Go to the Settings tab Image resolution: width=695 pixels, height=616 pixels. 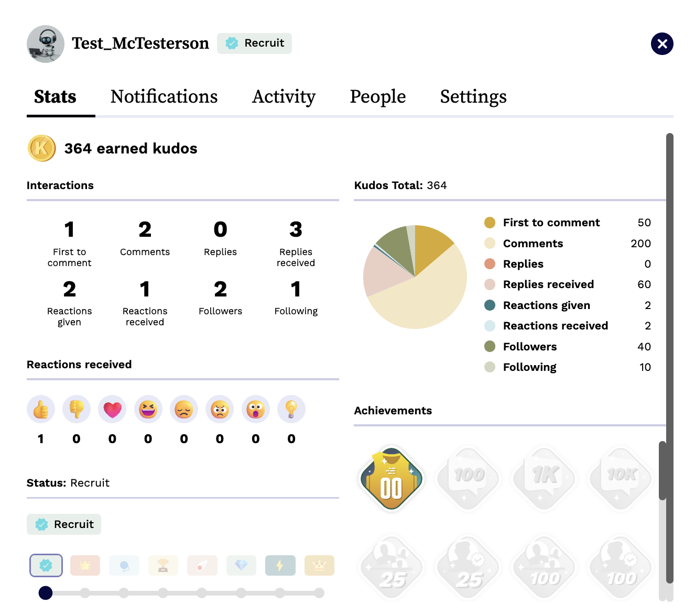click(x=473, y=97)
